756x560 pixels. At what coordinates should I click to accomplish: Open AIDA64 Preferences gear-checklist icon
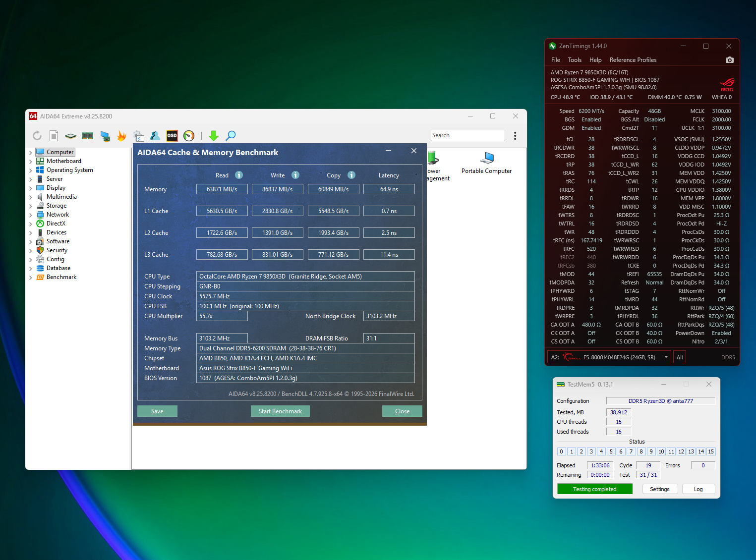point(139,135)
